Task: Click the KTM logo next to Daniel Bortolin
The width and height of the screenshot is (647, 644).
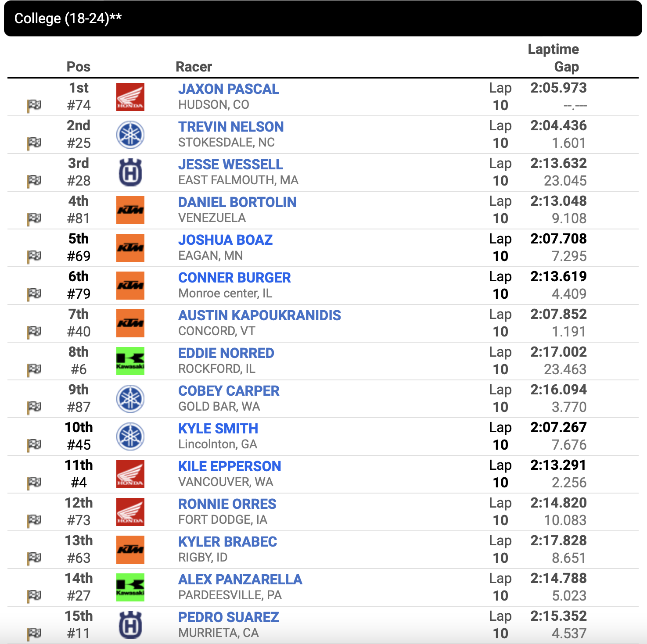Action: [x=130, y=210]
